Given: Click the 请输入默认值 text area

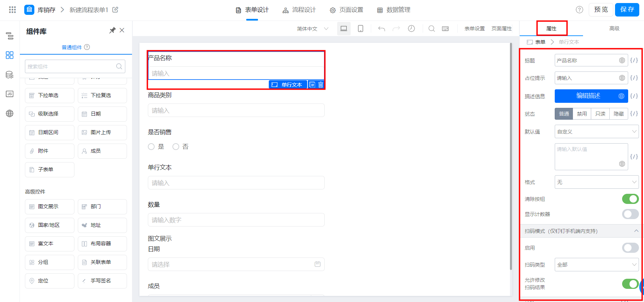Looking at the screenshot, I should pyautogui.click(x=591, y=157).
